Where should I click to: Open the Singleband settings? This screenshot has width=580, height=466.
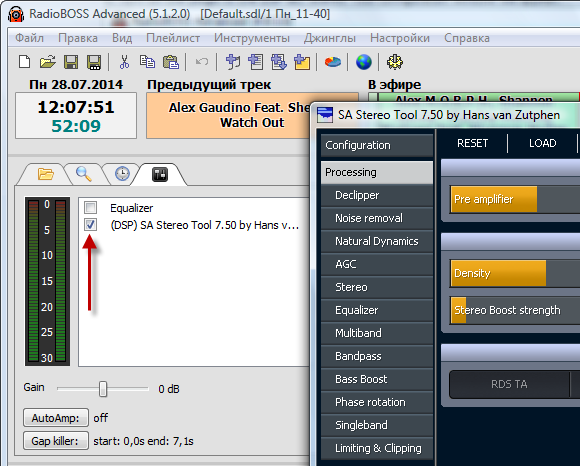click(377, 425)
